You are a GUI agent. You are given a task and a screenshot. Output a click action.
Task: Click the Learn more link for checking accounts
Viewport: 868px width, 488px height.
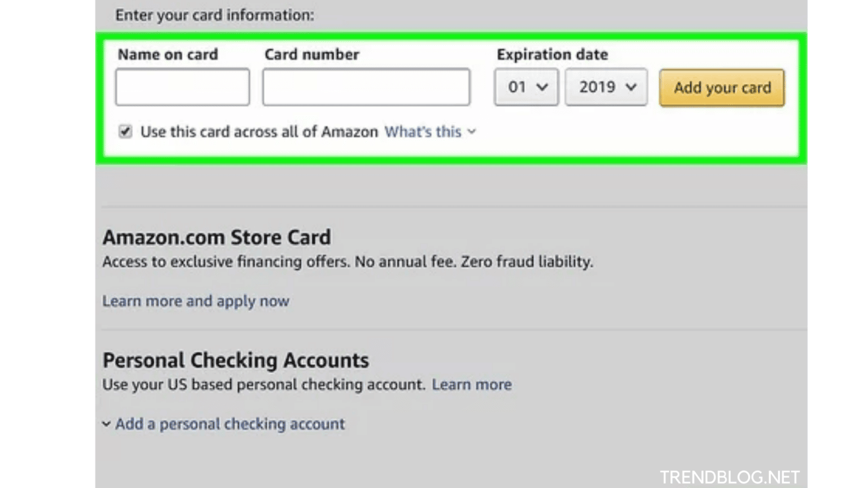tap(472, 384)
